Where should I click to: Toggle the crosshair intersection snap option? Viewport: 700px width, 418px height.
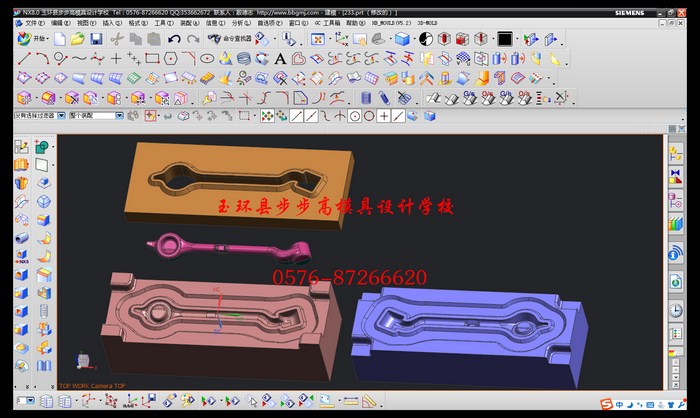coord(385,116)
